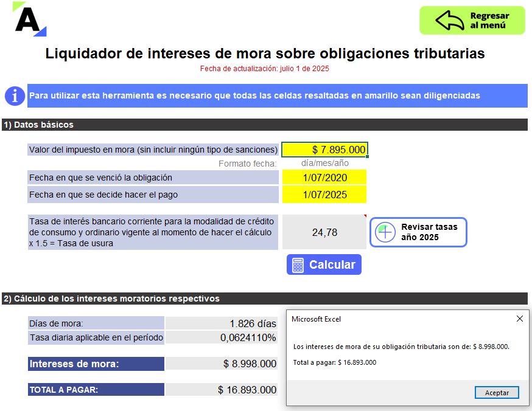This screenshot has width=532, height=411.
Task: Click the daily rate value 0,0624110%
Action: (x=248, y=337)
